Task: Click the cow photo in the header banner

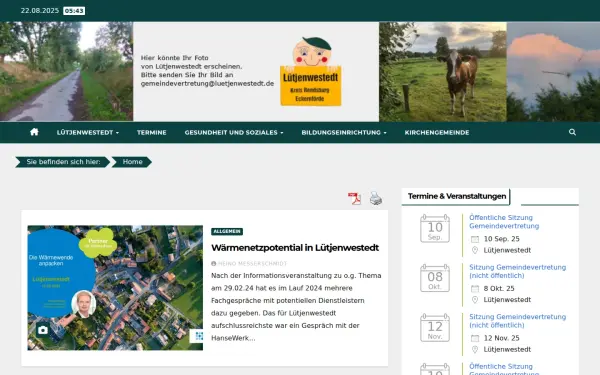Action: coord(443,72)
